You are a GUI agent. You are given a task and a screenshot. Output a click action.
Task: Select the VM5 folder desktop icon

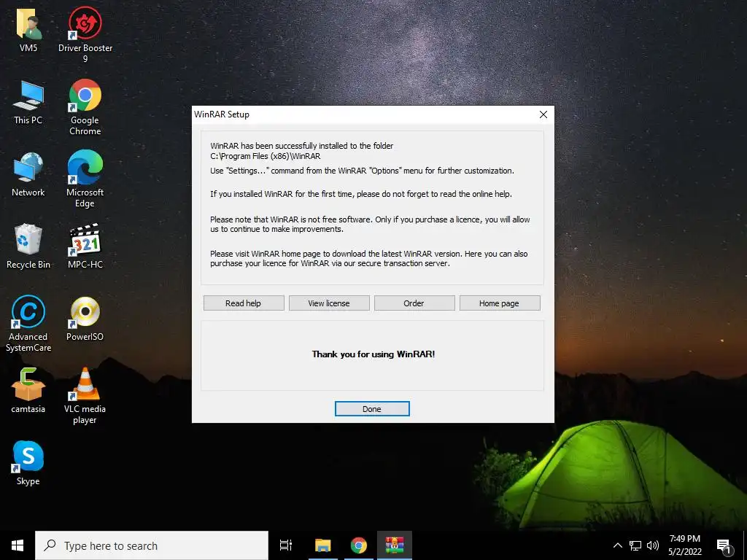click(28, 29)
